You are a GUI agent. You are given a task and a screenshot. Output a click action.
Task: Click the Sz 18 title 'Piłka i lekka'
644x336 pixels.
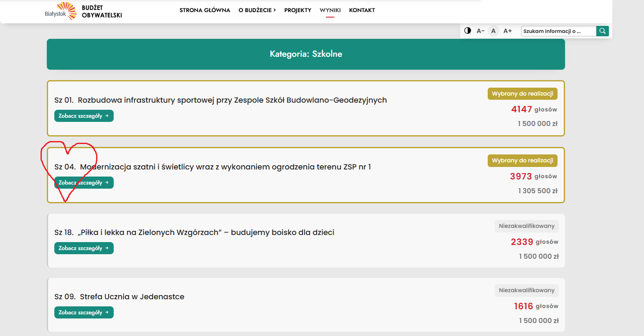(x=194, y=232)
